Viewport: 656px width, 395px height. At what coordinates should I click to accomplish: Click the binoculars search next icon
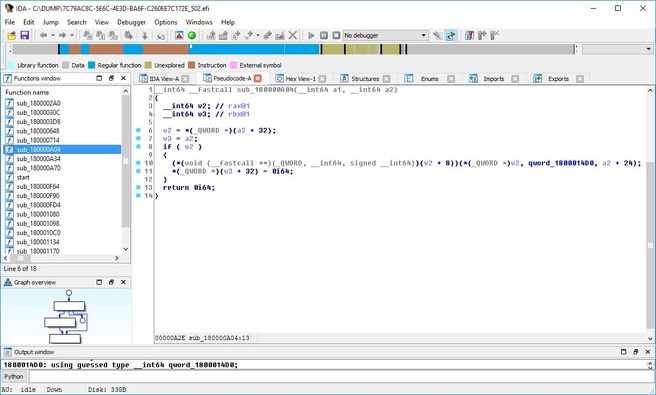128,36
